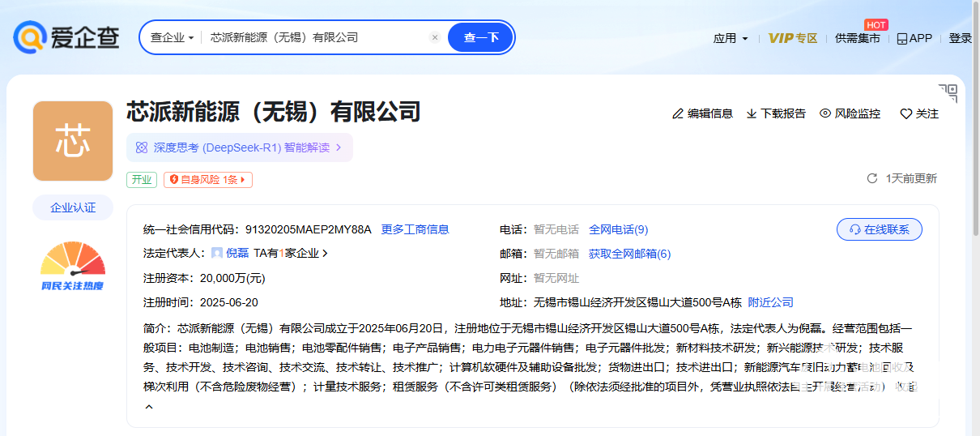
Task: Click the 编辑信息 pencil icon
Action: (678, 113)
